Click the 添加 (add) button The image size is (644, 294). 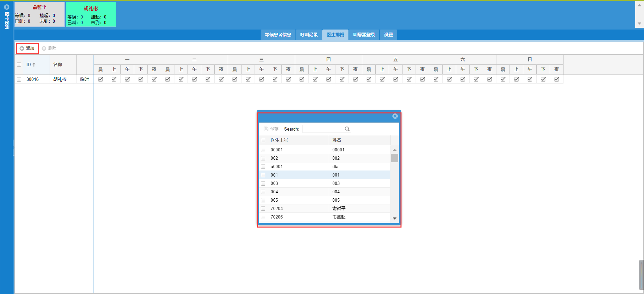(27, 48)
